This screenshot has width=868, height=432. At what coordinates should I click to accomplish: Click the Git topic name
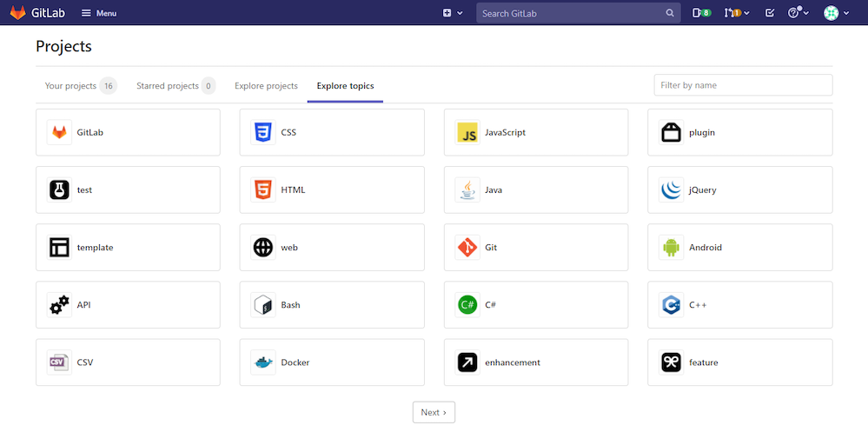(491, 248)
